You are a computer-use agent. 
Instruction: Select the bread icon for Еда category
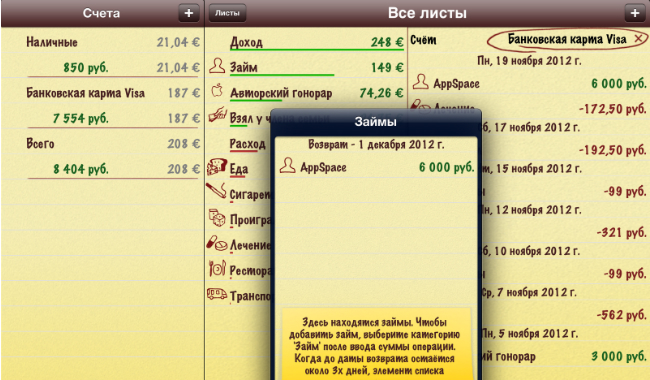coord(216,167)
